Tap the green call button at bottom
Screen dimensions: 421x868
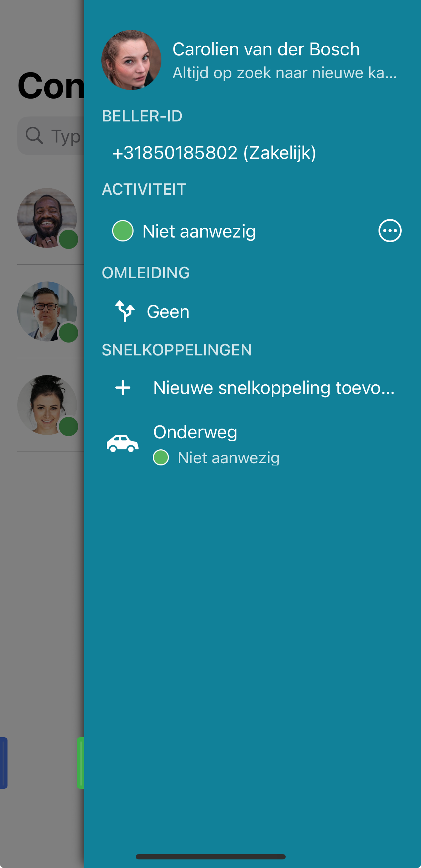pos(81,763)
